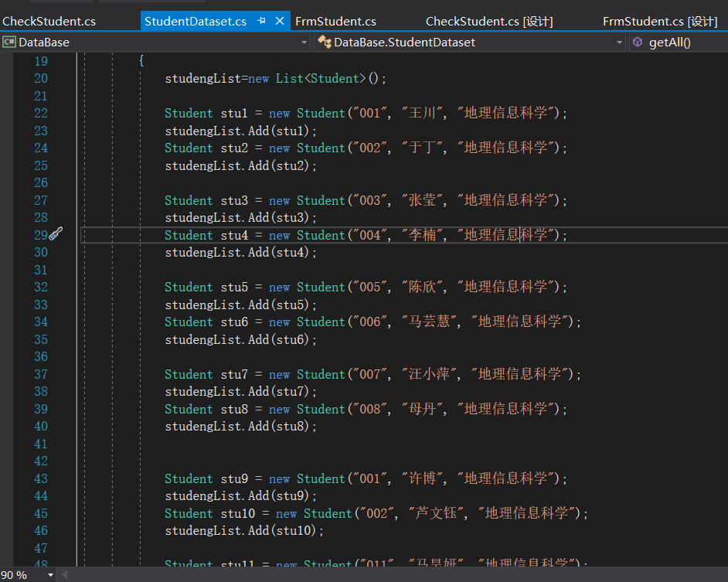This screenshot has width=728, height=582.
Task: Click the string "许博" on line 43
Action: point(422,478)
